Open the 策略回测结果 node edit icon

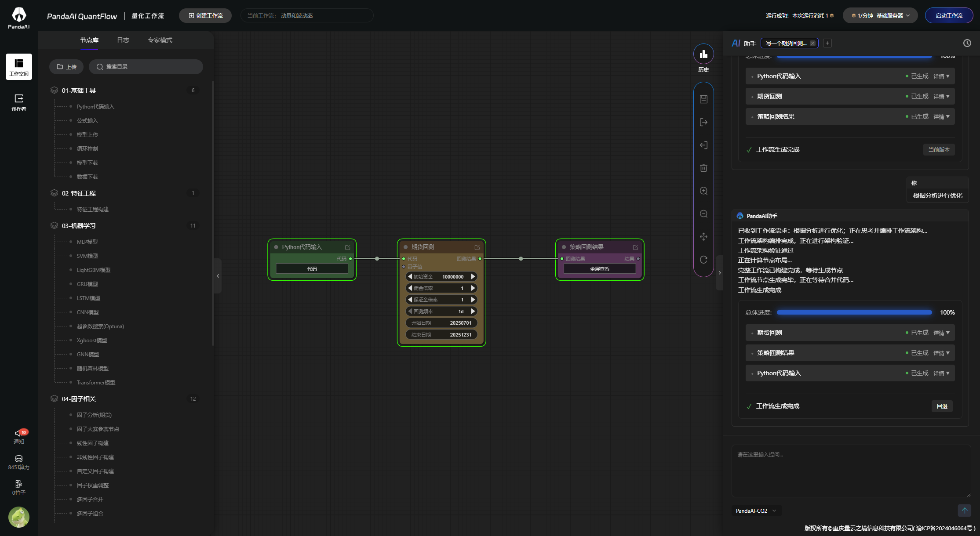[635, 247]
